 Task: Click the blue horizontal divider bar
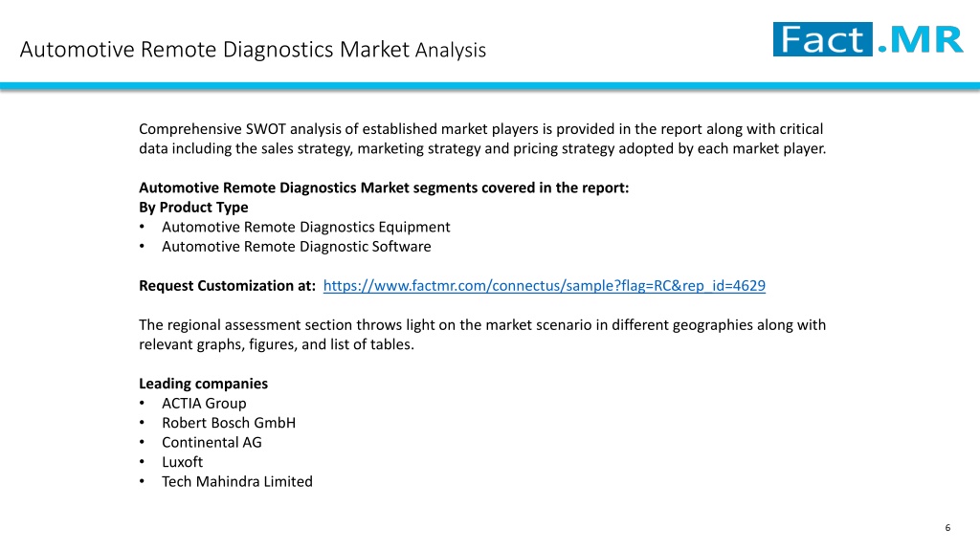click(490, 85)
